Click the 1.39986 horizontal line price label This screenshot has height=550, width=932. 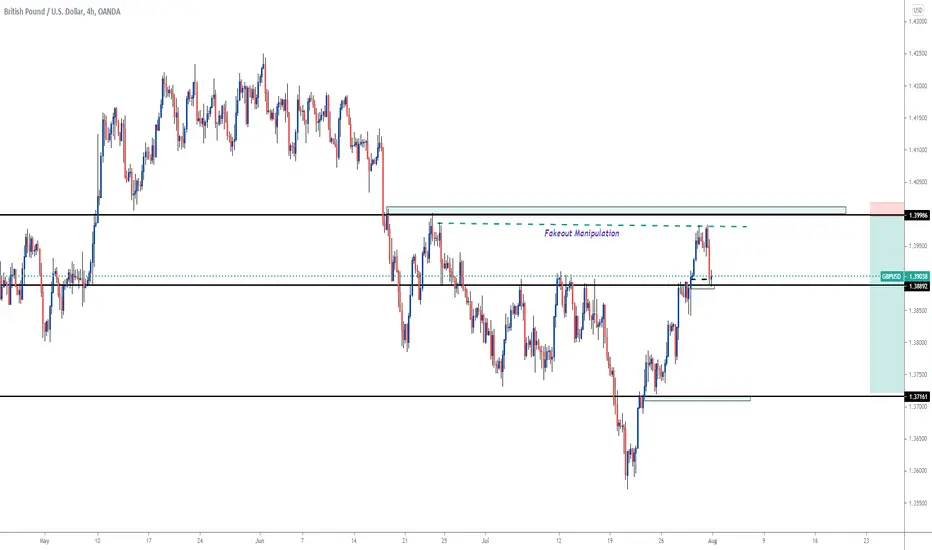(x=918, y=215)
